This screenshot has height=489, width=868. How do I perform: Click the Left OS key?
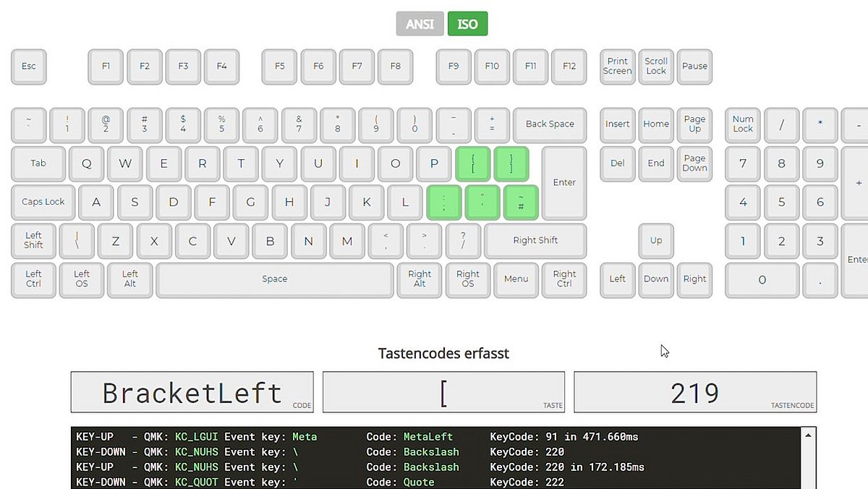pyautogui.click(x=81, y=280)
